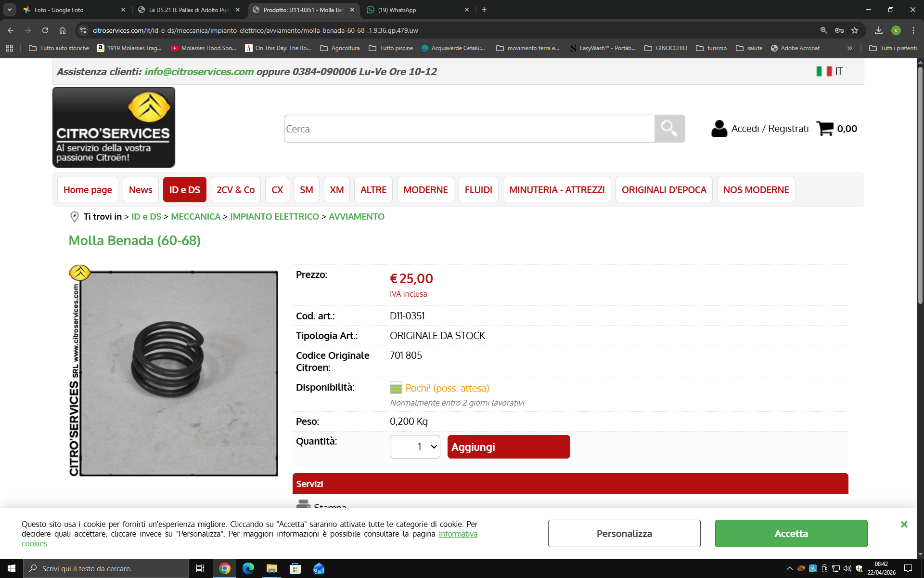Click the Italian flag language icon
924x578 pixels.
click(x=824, y=71)
